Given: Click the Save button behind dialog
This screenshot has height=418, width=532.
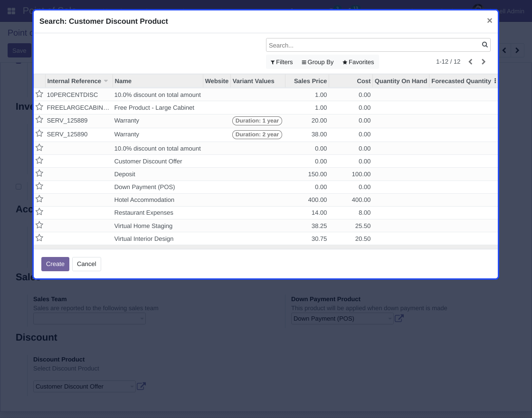Looking at the screenshot, I should pos(19,50).
